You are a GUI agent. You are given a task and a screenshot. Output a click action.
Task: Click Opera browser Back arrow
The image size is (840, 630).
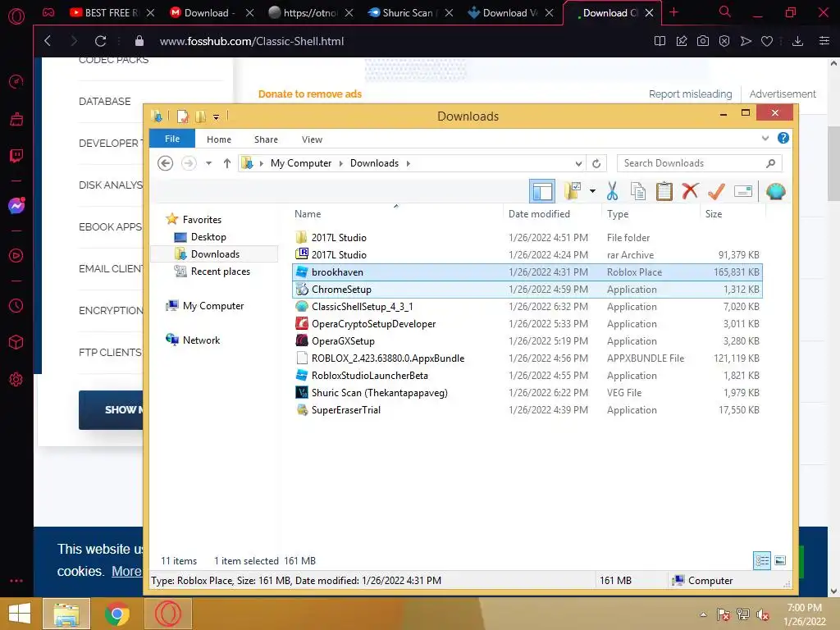[48, 41]
